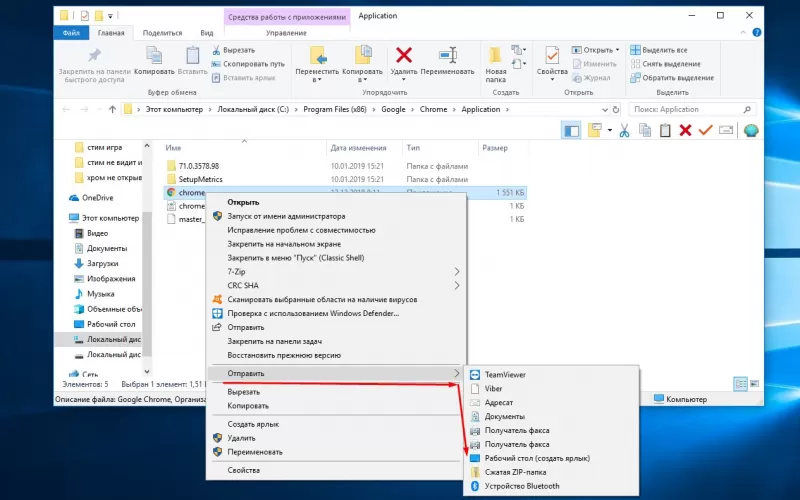Viewport: 800px width, 500px height.
Task: Click Снять выделение in the ribbon
Action: pyautogui.click(x=665, y=64)
